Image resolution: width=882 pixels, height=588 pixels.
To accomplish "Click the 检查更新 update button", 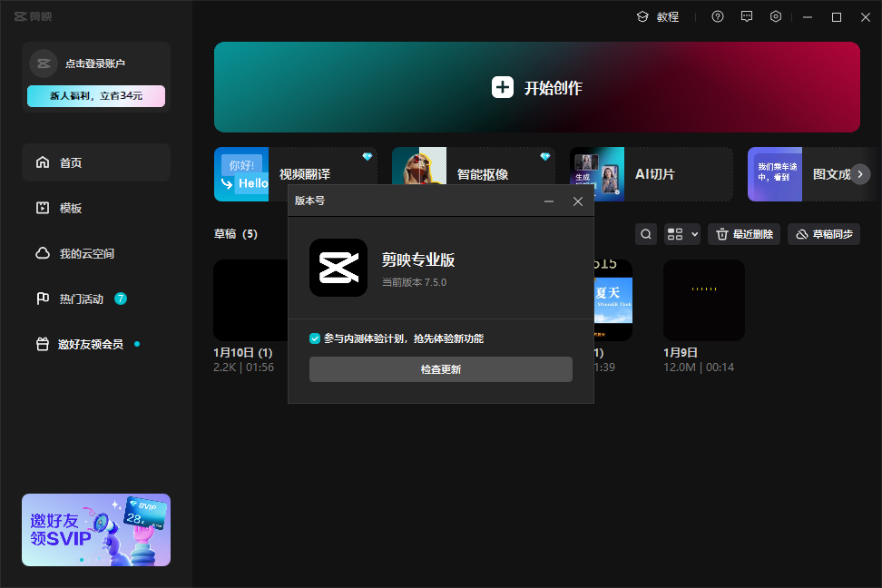I will (x=440, y=369).
